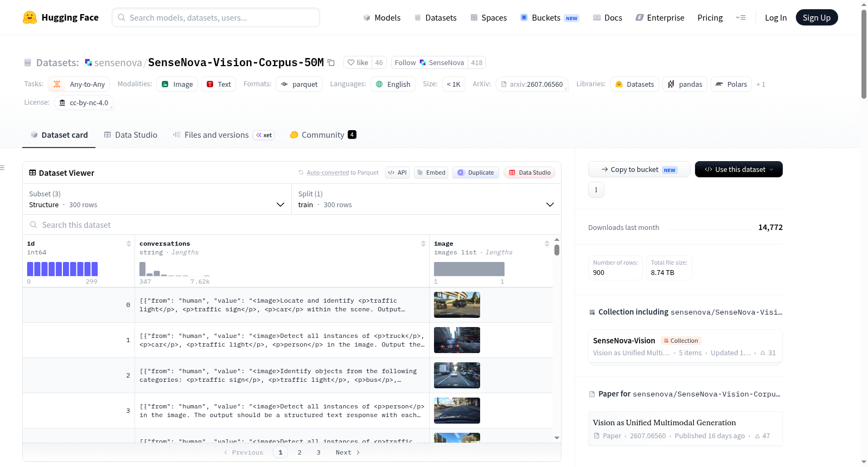Open the SenseNova-Vision collection card
The height and width of the screenshot is (467, 868).
(685, 347)
